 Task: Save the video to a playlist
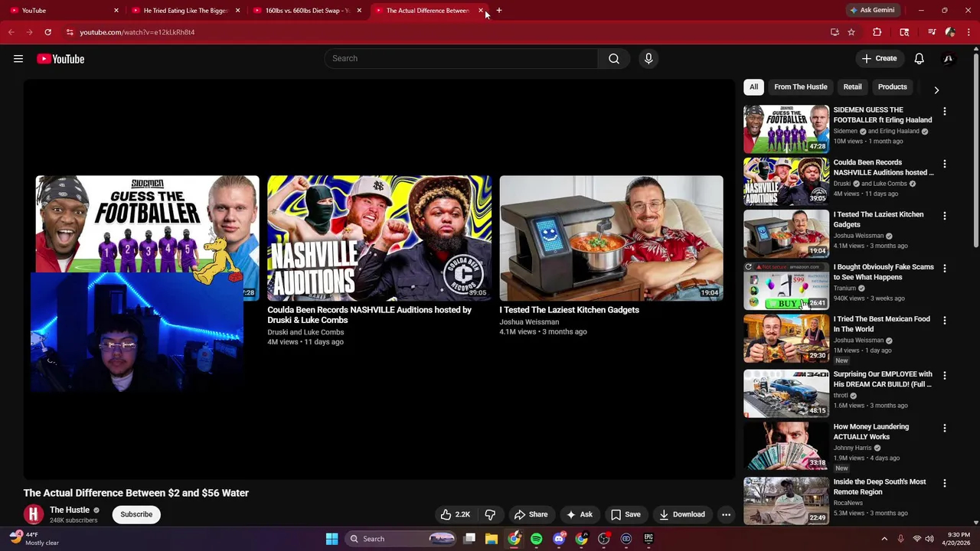[x=626, y=514]
